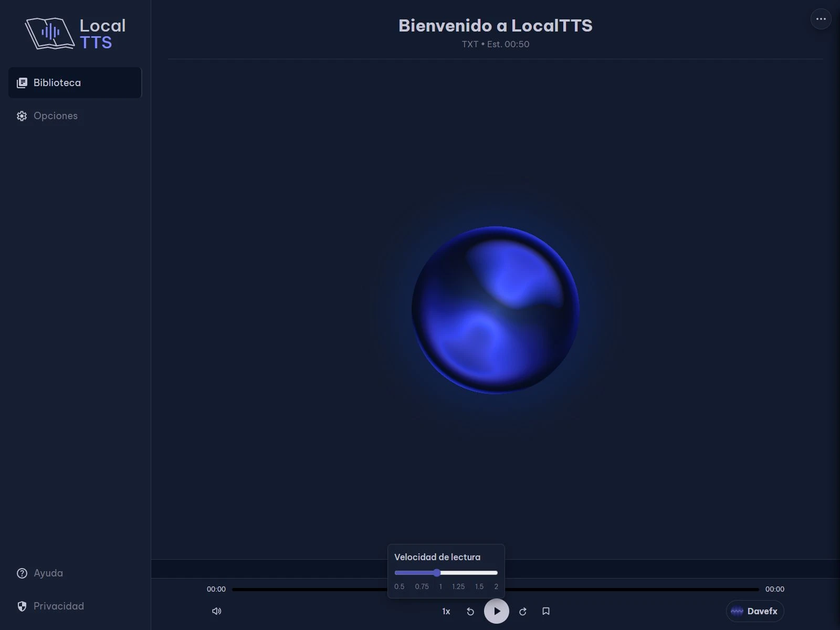Click the 1.25 speed label

[x=458, y=586]
